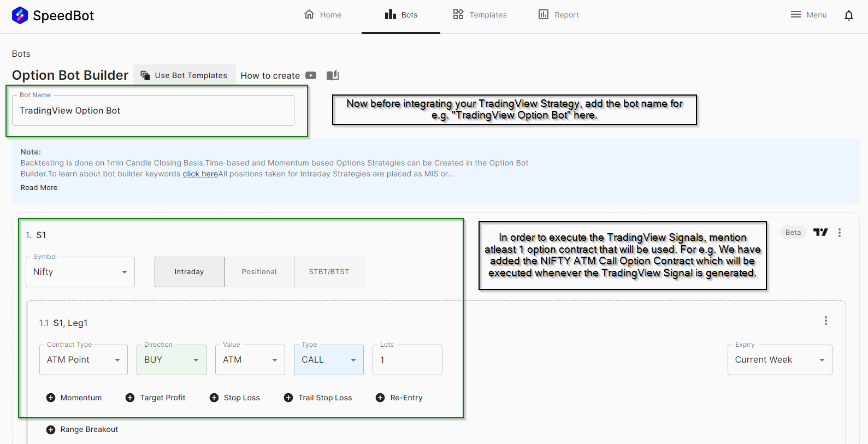The image size is (868, 444).
Task: Click Read More in the note
Action: click(39, 187)
